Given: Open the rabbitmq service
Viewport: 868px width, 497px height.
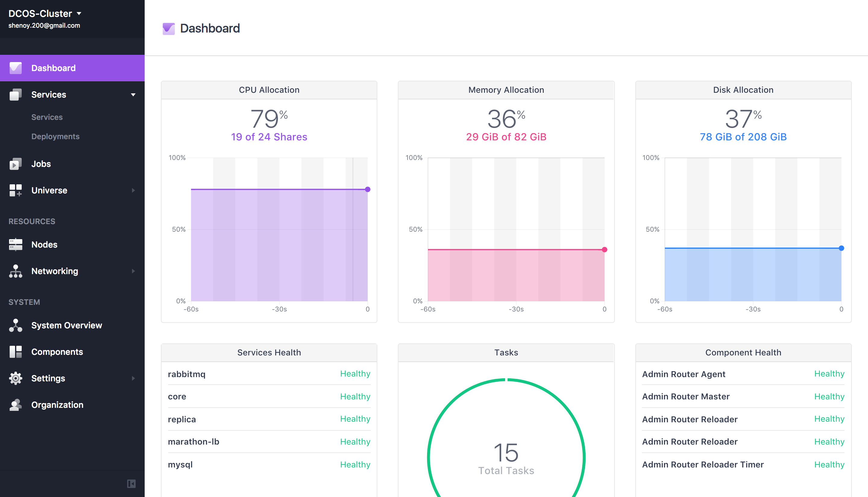Looking at the screenshot, I should (x=187, y=374).
